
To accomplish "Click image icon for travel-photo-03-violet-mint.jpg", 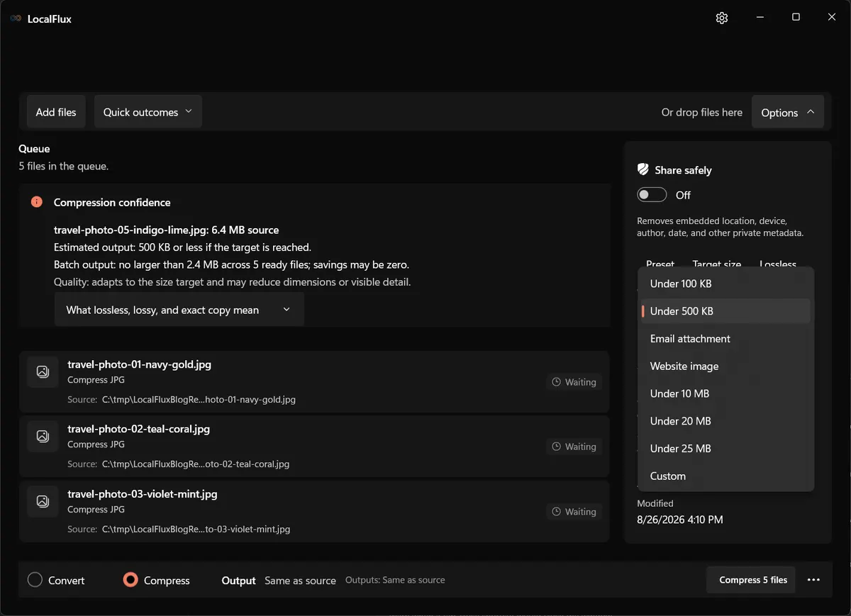I will pos(43,501).
